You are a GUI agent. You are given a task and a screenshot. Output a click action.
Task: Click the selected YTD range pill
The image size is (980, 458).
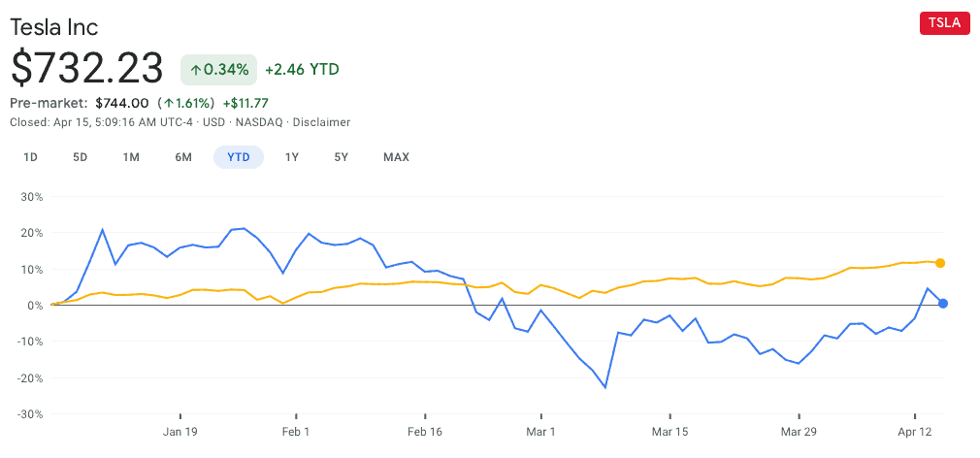(239, 157)
